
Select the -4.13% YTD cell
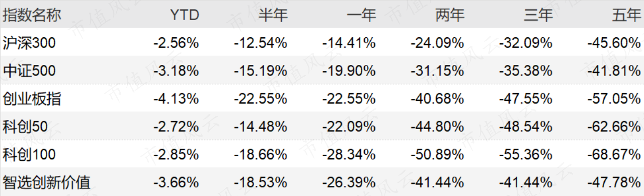(x=176, y=99)
